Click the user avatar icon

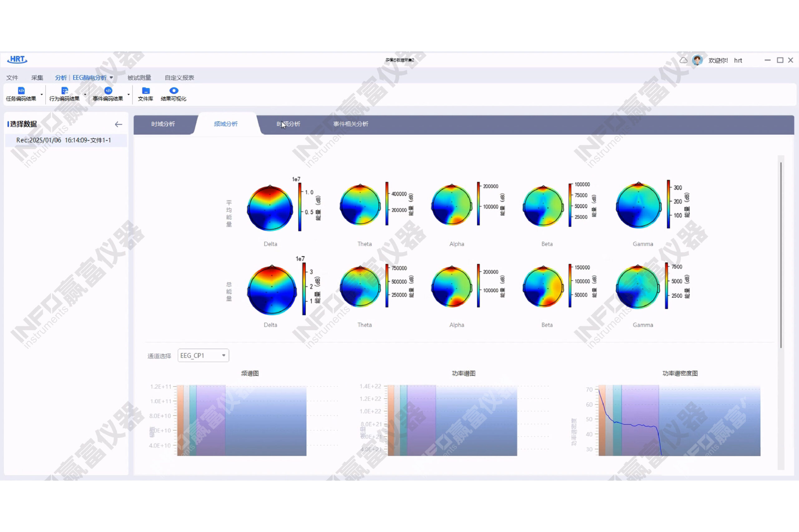pyautogui.click(x=697, y=60)
